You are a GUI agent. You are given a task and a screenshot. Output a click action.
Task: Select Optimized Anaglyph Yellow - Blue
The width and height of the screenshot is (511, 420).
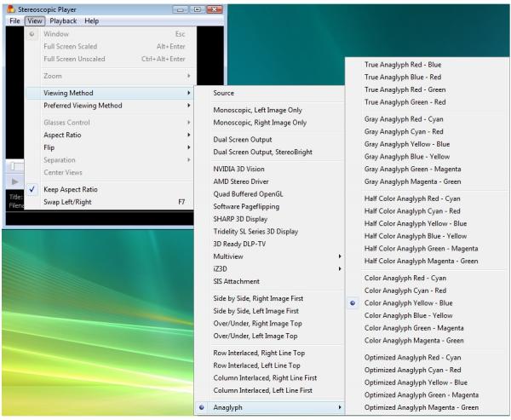click(x=427, y=383)
